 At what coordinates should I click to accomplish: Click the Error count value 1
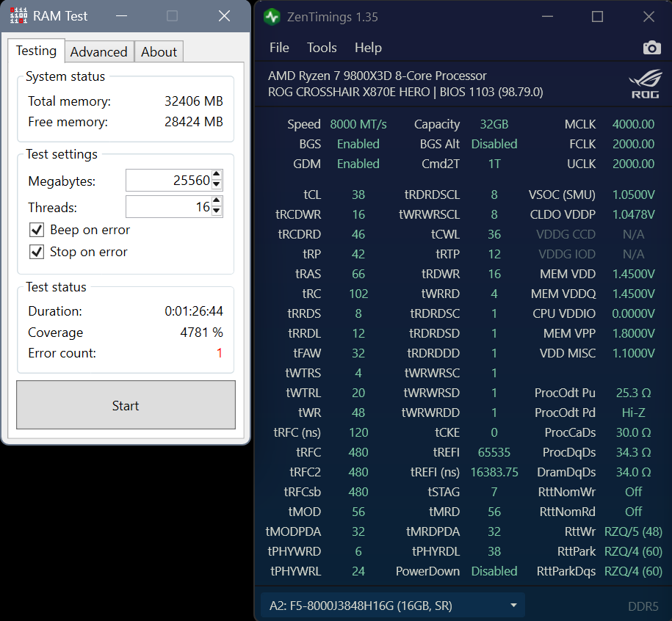pos(220,353)
